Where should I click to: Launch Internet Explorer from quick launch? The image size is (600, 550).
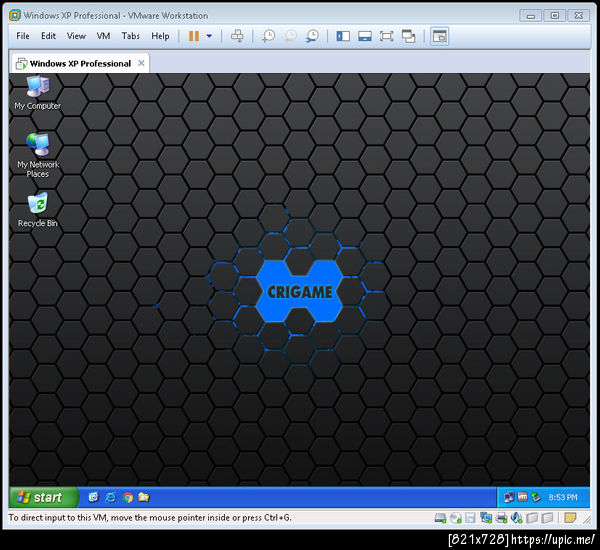(x=111, y=497)
